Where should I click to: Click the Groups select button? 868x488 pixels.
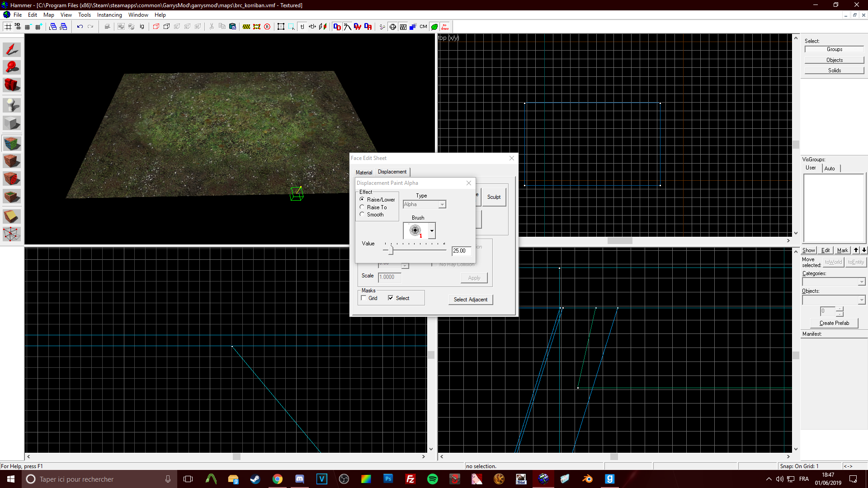[x=834, y=49]
